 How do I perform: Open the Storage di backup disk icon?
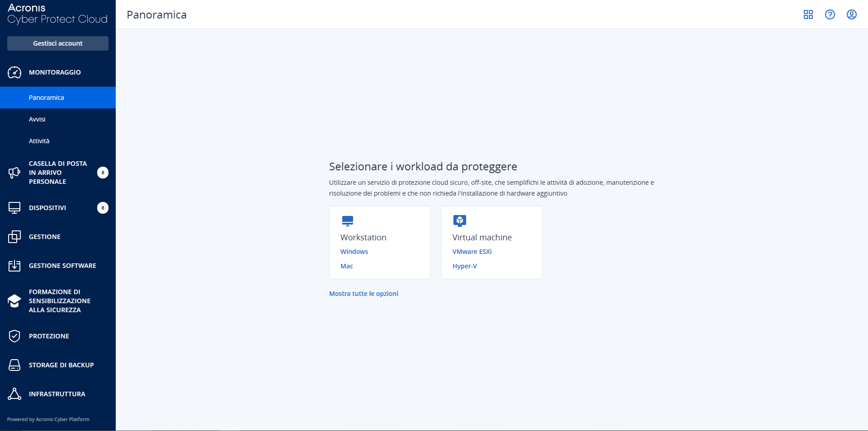click(x=14, y=365)
